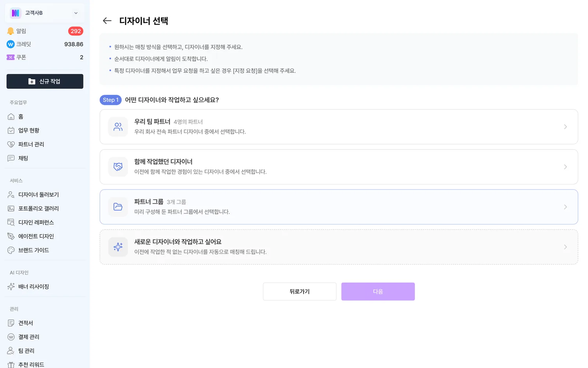Click the 견적서 document icon
The image size is (588, 368).
tap(11, 323)
